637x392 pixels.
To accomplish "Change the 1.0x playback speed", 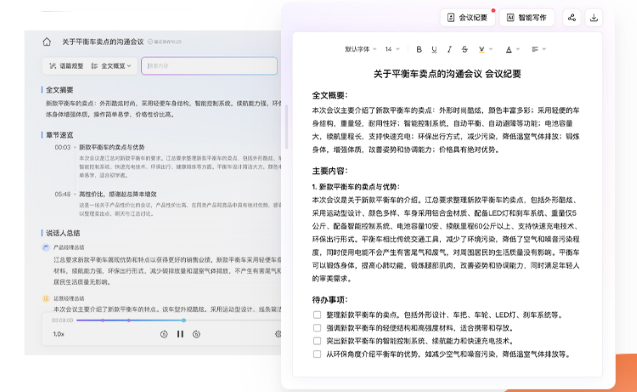I will point(58,334).
